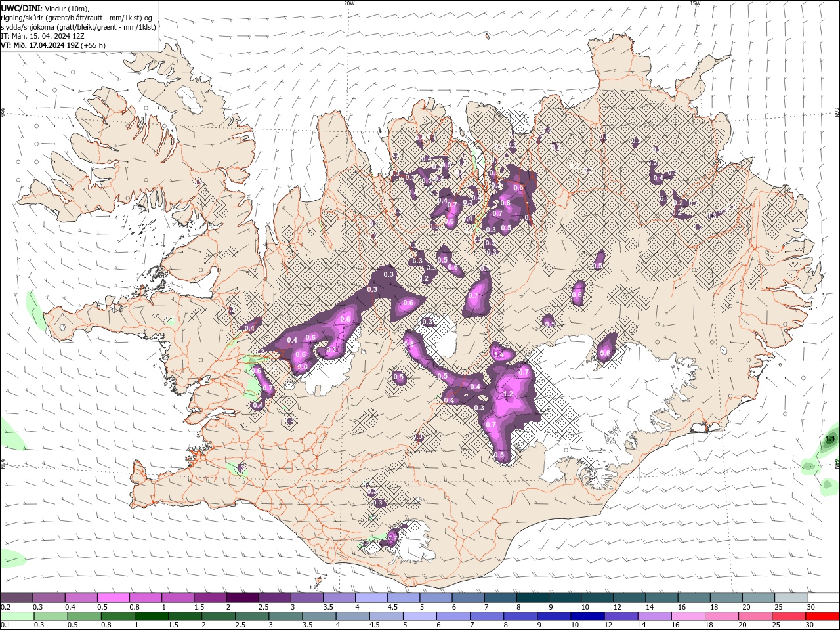Click the 20 swatch in the snow legend
This screenshot has width=840, height=630.
pyautogui.click(x=759, y=597)
